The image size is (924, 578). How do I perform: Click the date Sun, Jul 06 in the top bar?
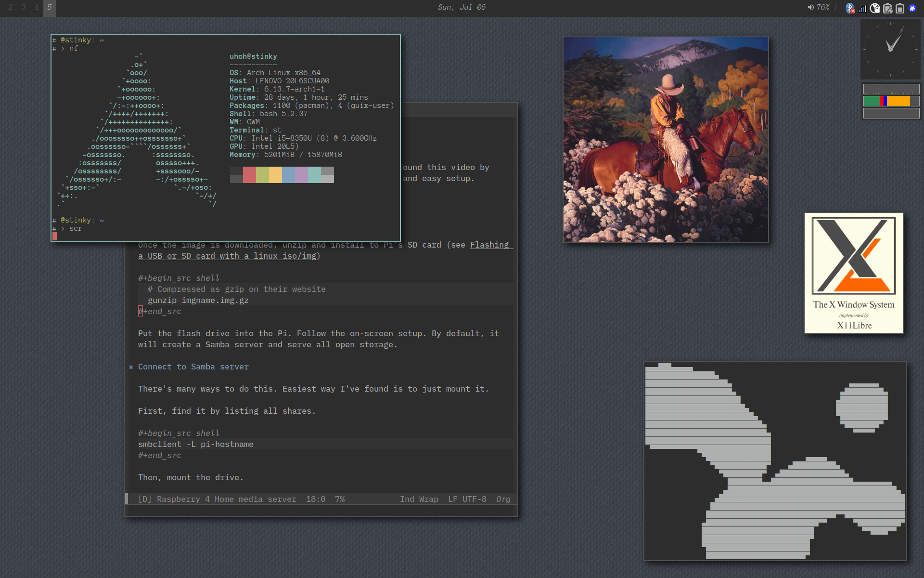coord(462,7)
